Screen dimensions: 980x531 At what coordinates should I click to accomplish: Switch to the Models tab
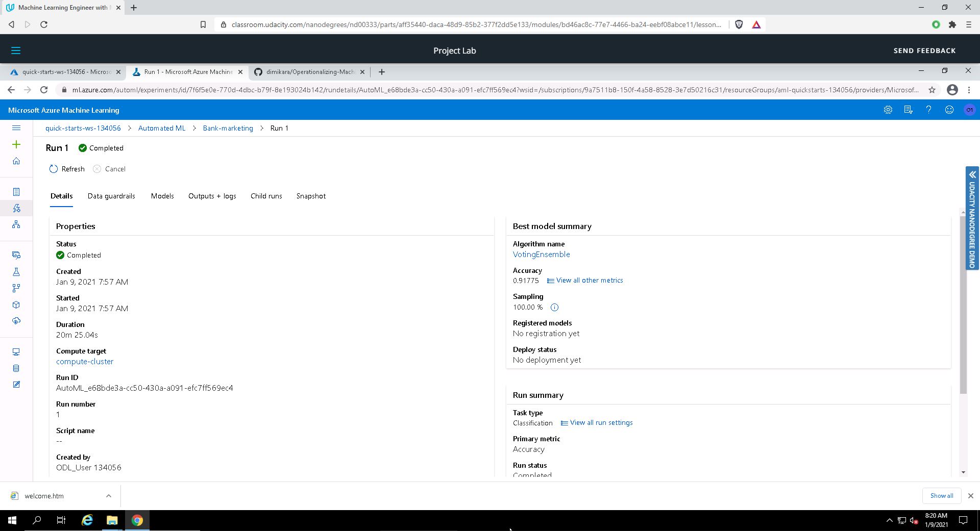[162, 196]
